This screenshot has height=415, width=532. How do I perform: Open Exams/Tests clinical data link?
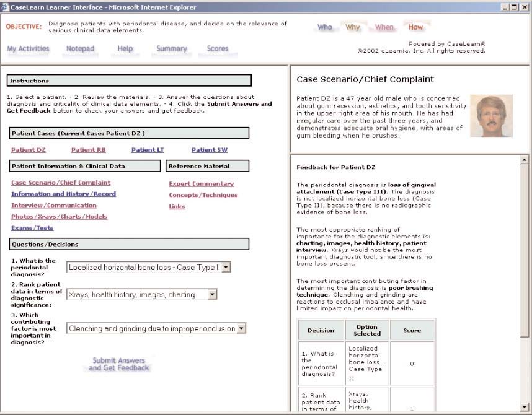click(32, 228)
